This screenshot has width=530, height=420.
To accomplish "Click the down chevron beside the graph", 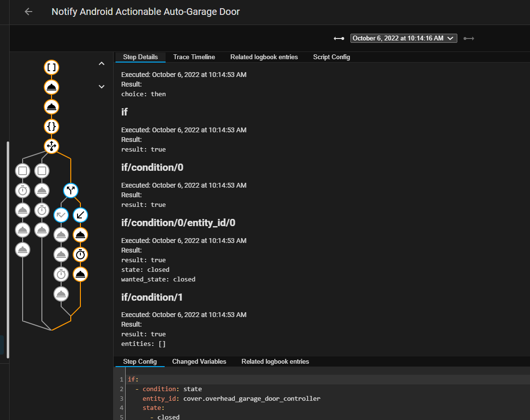I will coord(102,86).
